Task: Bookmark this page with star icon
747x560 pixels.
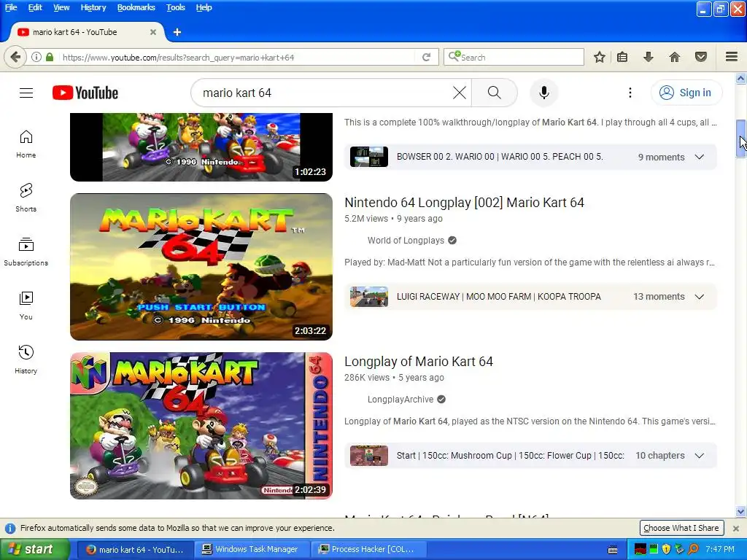Action: tap(600, 57)
